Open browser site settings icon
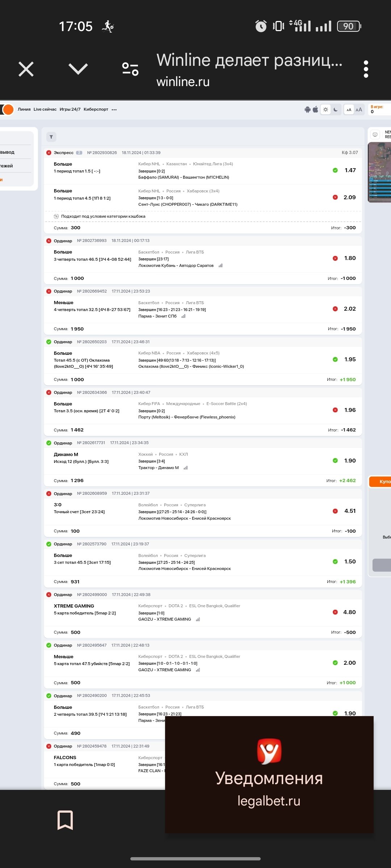Viewport: 391px width, 868px height. [130, 69]
